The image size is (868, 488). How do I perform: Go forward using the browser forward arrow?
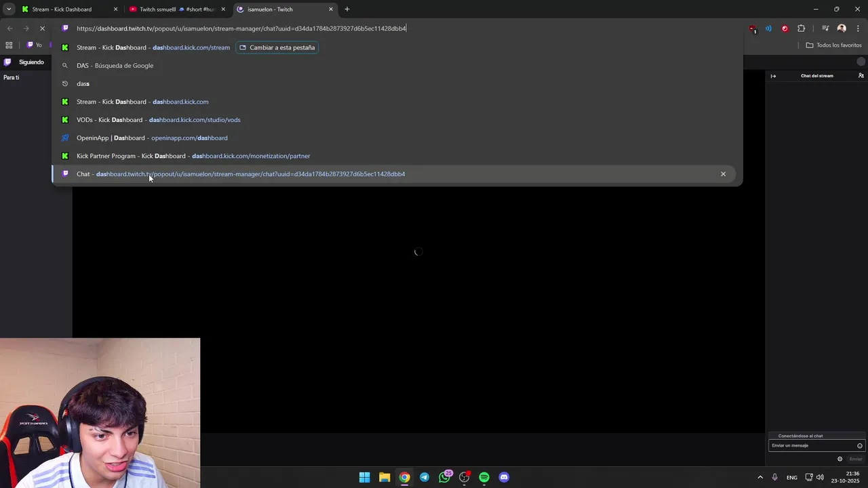click(x=26, y=28)
